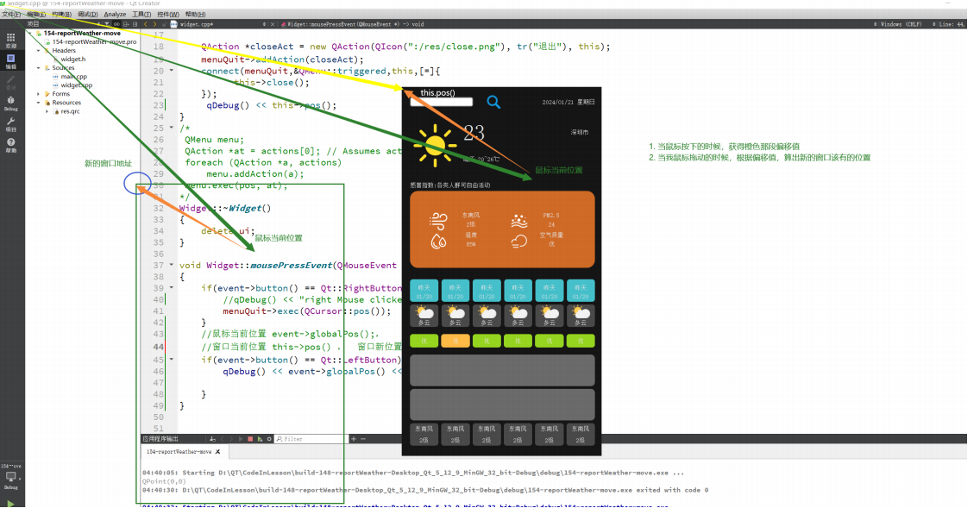Click the city search box in weather app
980x527 pixels.
pyautogui.click(x=441, y=103)
